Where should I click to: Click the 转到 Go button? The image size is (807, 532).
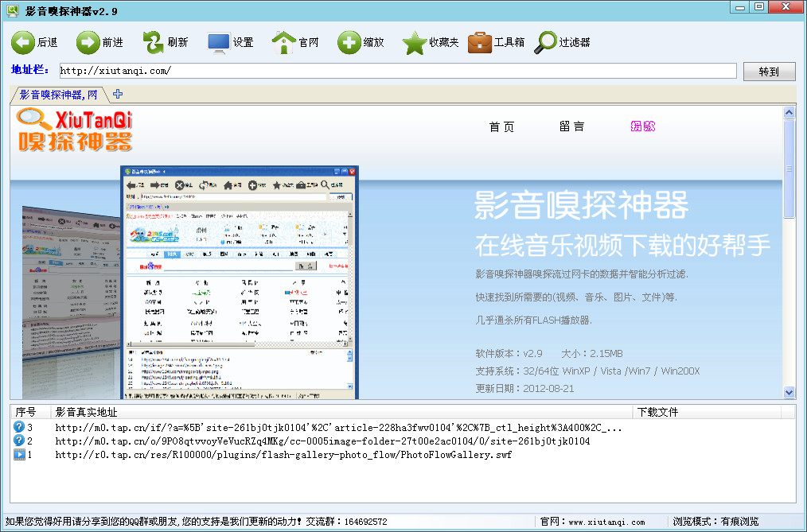(770, 72)
